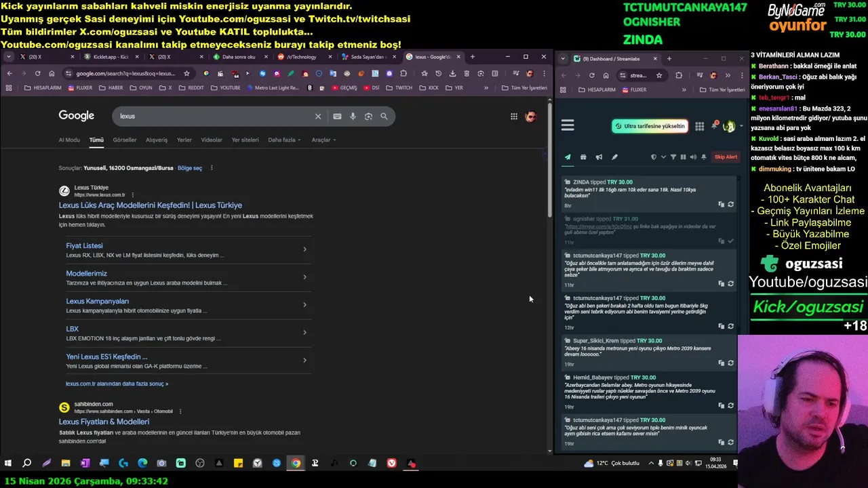The width and height of the screenshot is (868, 488).
Task: Open Google account profile avatar
Action: 530,117
